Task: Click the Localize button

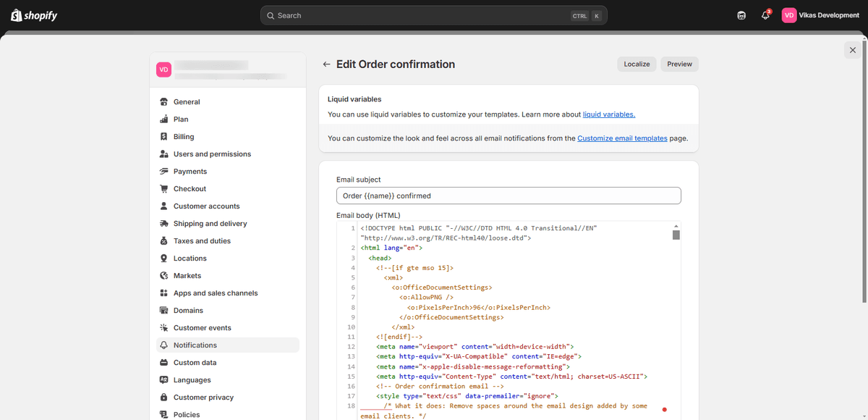Action: click(x=637, y=64)
